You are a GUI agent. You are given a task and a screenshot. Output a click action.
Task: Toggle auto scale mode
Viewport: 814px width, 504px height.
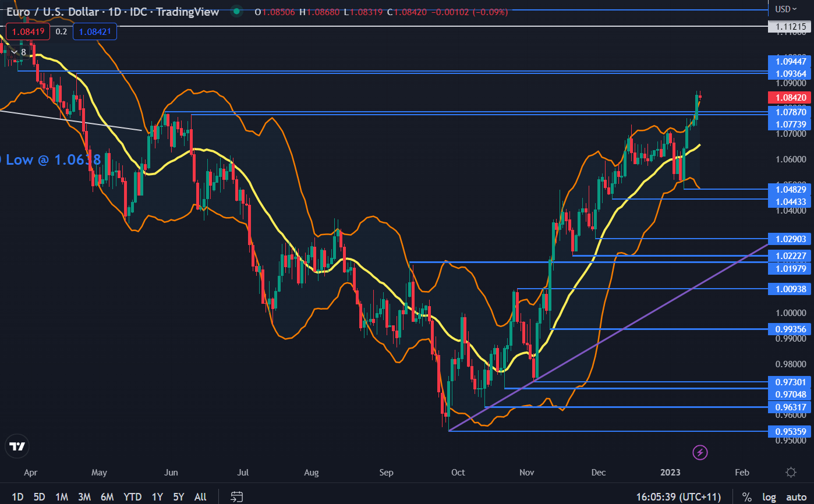click(796, 496)
